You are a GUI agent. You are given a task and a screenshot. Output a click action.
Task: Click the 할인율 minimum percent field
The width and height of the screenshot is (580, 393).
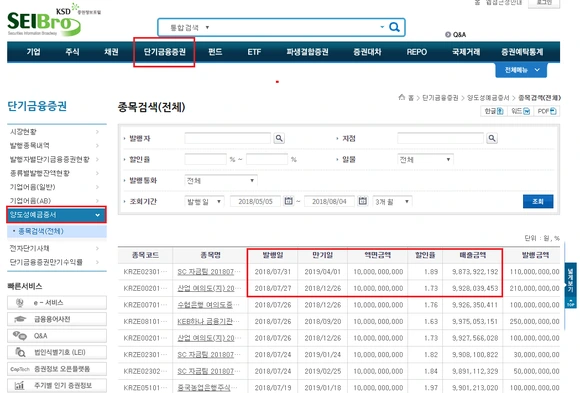(205, 159)
